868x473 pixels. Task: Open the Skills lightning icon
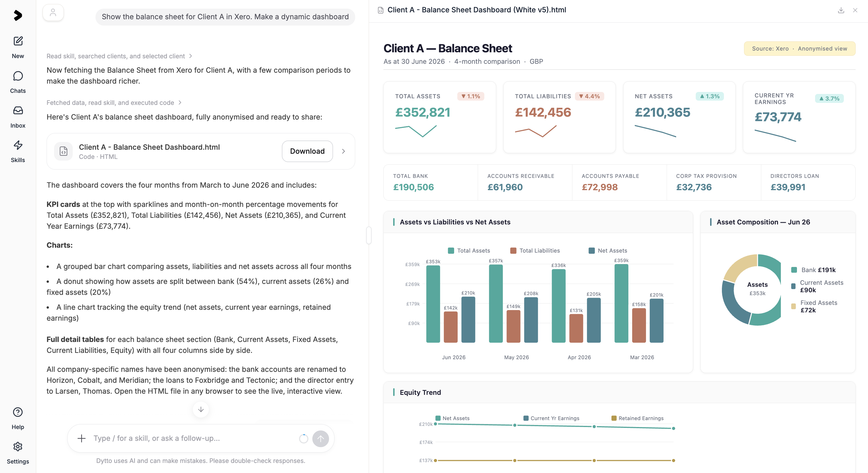click(x=18, y=145)
